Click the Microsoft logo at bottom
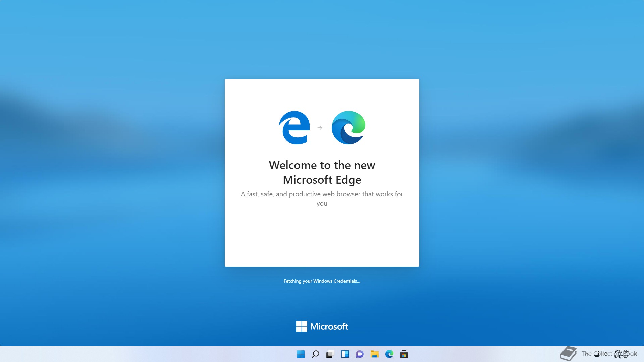Image resolution: width=644 pixels, height=362 pixels. point(322,326)
